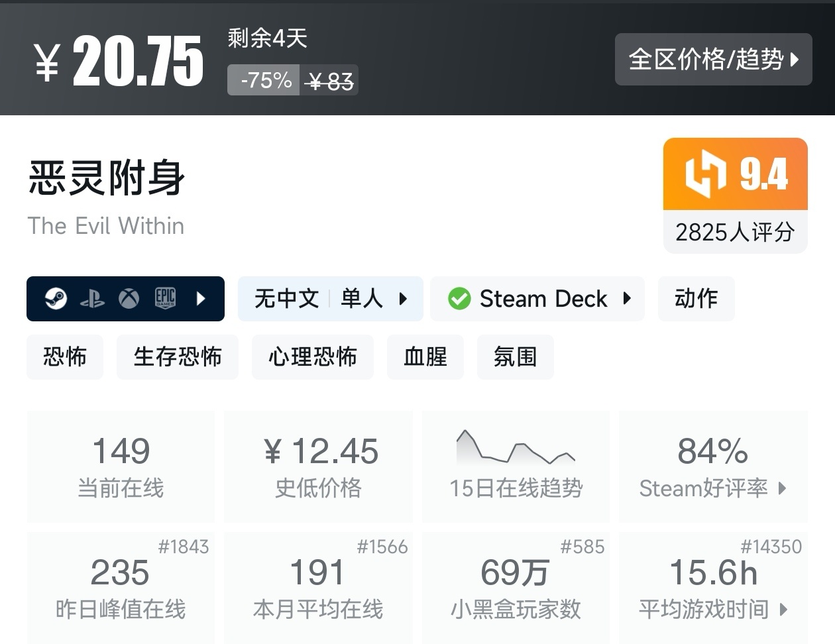
Task: Expand the platform list arrow
Action: pos(201,299)
